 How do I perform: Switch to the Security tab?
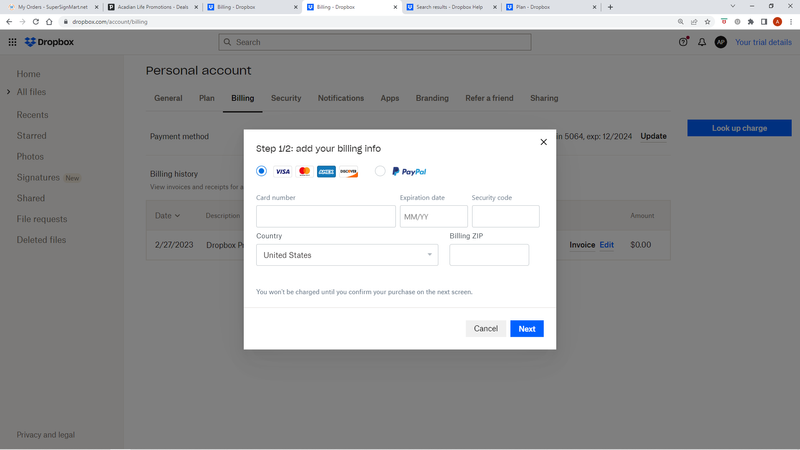286,98
